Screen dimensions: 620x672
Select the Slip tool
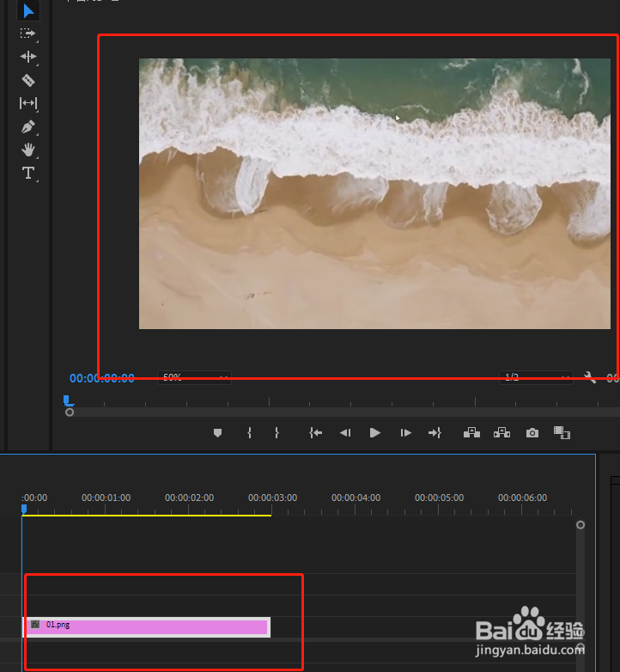coord(28,103)
